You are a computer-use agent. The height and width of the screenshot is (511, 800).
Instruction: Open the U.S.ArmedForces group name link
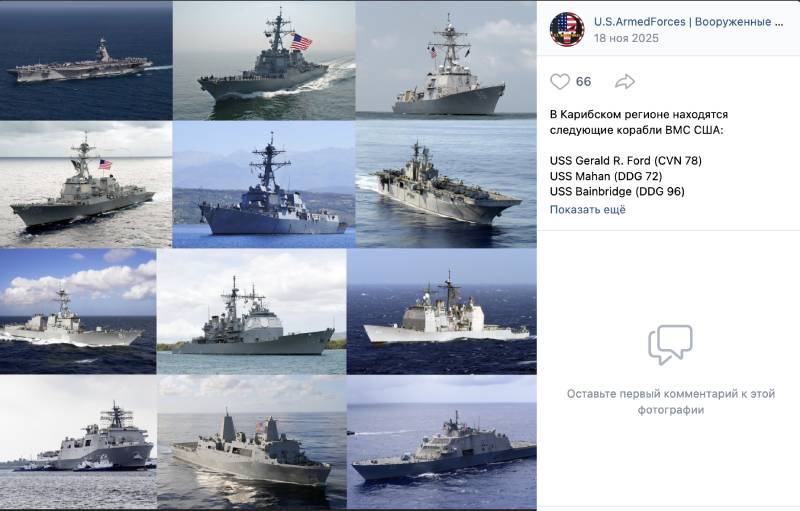coord(688,22)
